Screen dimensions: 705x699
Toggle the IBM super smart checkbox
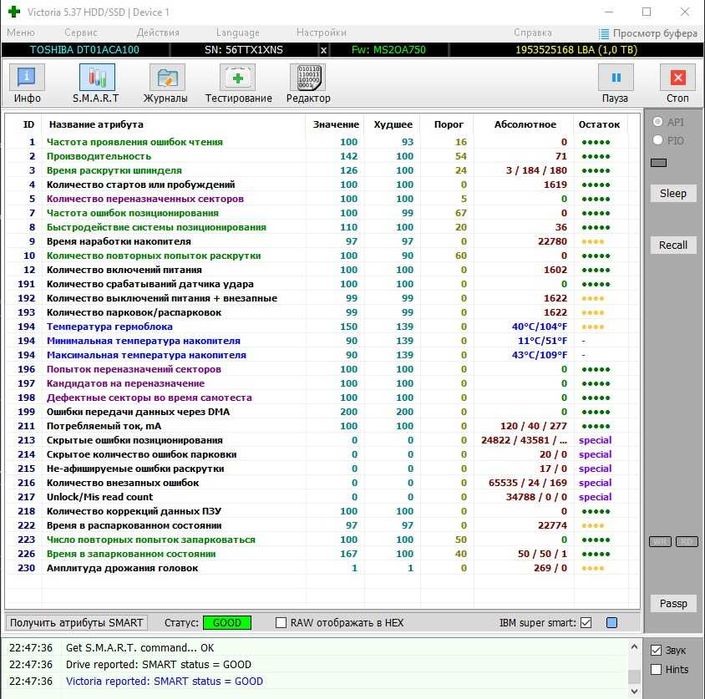coord(586,623)
